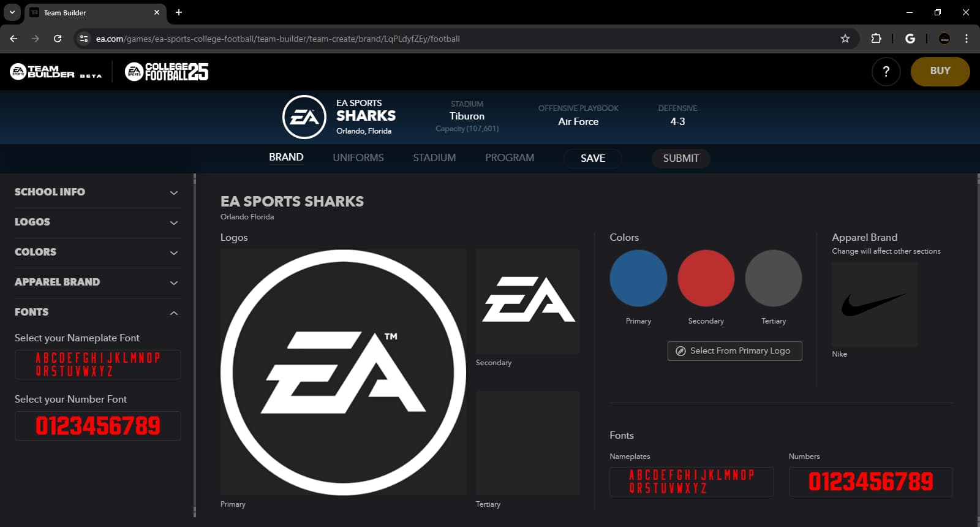Collapse the Fonts section
The image size is (980, 527).
[x=97, y=313]
